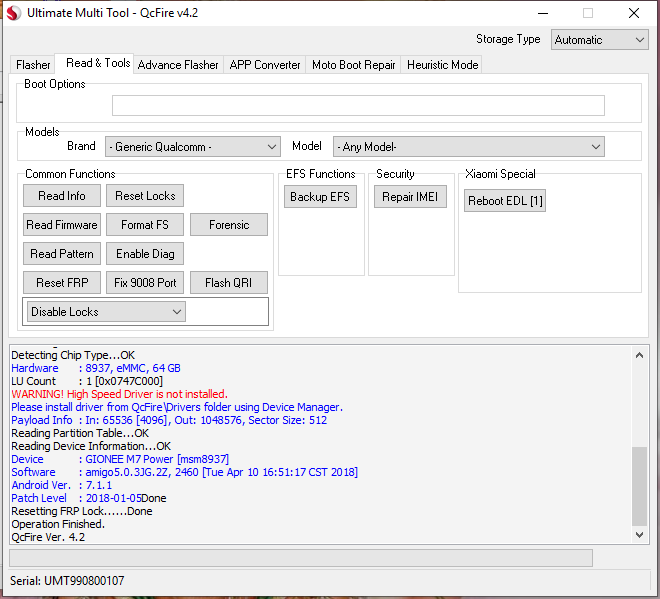Screen dimensions: 660x599
Task: Click the GIONEE M7 Power device line
Action: click(120, 459)
